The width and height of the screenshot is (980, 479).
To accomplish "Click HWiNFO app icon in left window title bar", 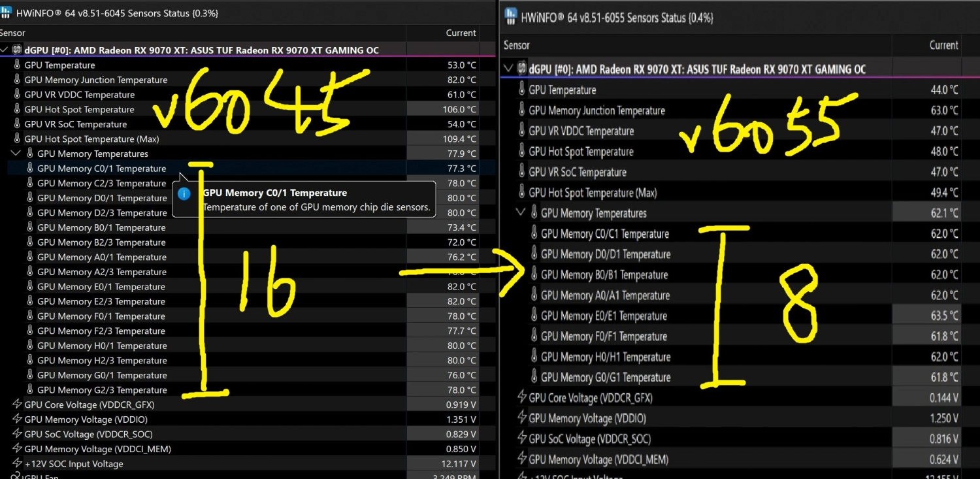I will click(x=7, y=12).
